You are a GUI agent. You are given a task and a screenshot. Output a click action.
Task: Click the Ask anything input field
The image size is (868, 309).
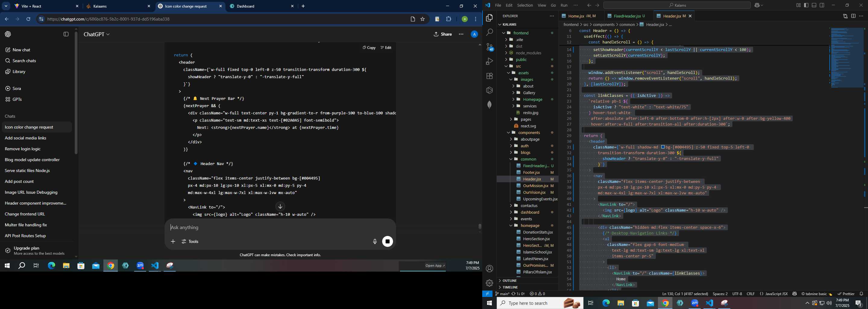coord(280,228)
